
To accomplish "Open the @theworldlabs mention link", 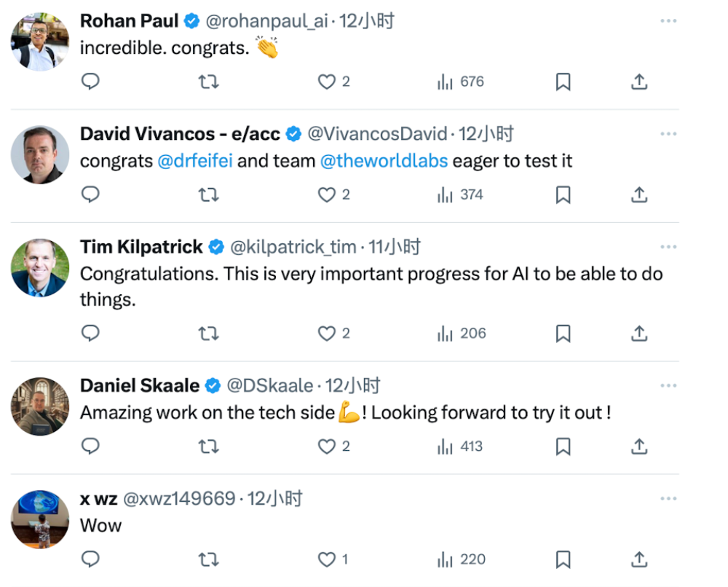I will click(x=384, y=161).
